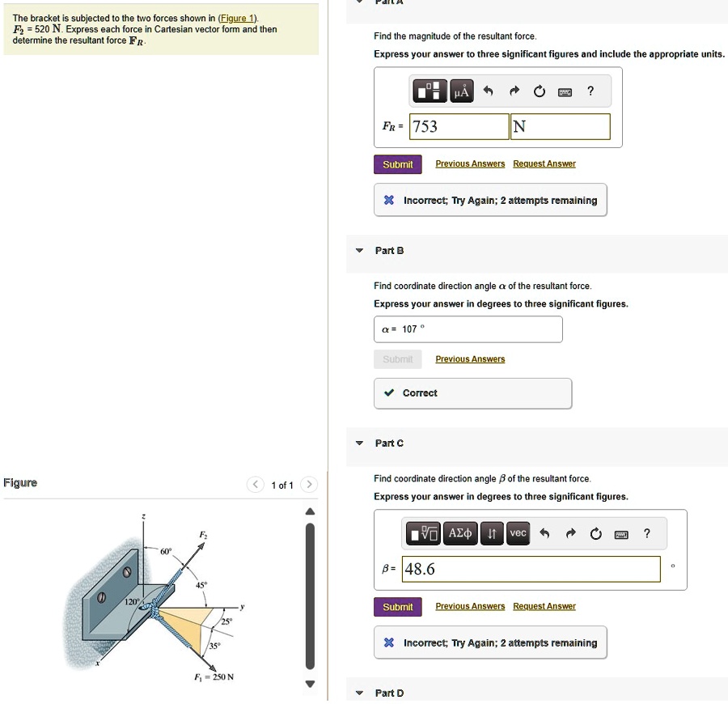Click the next-figure arrow beside 1 of 1
Screen dimensions: 728x704
point(308,485)
